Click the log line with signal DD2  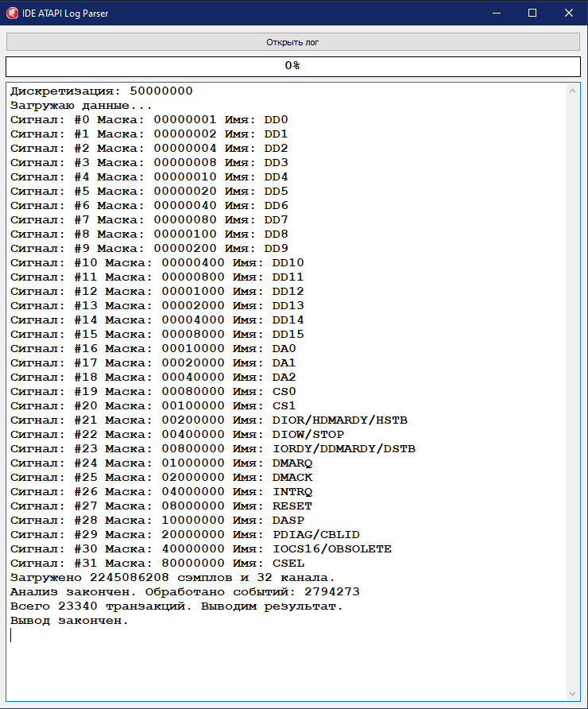click(149, 149)
